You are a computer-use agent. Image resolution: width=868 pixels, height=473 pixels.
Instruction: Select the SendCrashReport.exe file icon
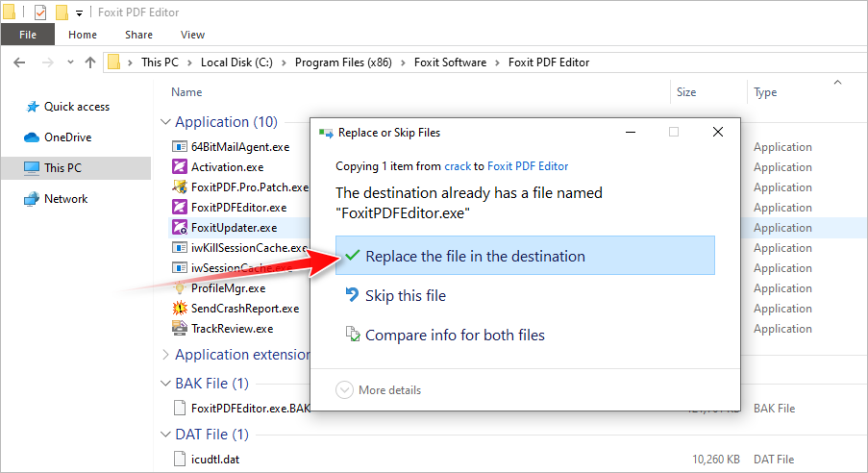click(180, 309)
